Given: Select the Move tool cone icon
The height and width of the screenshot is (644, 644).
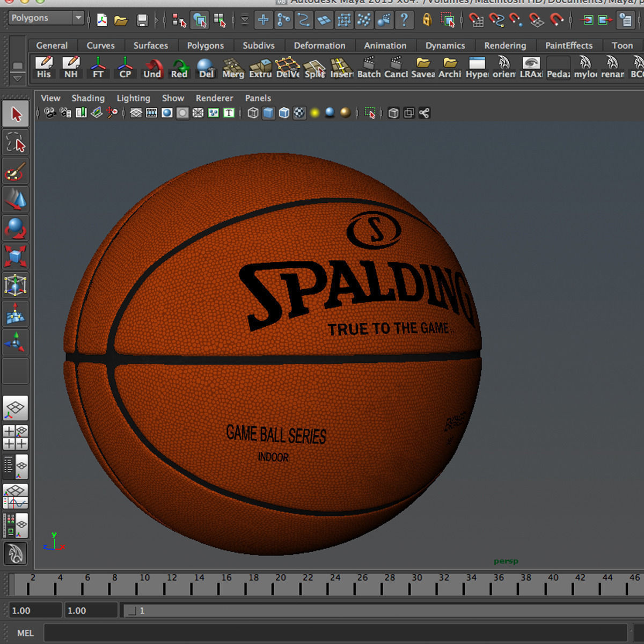Looking at the screenshot, I should 16,200.
